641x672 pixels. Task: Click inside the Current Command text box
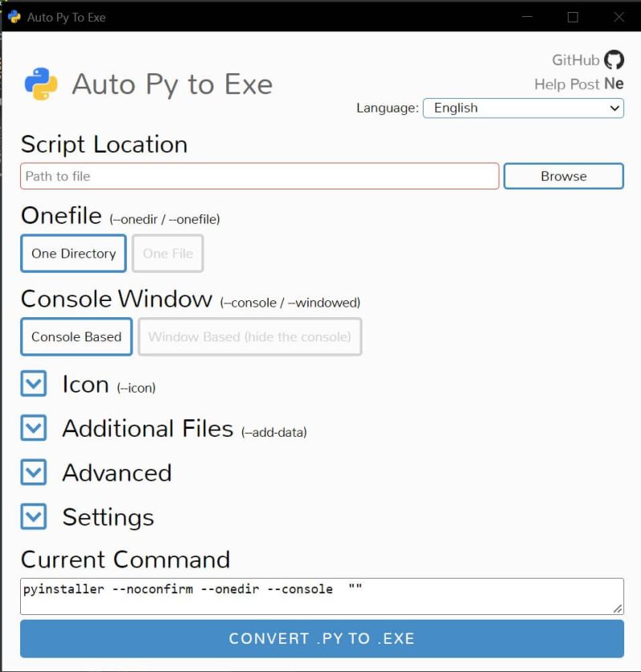(322, 597)
